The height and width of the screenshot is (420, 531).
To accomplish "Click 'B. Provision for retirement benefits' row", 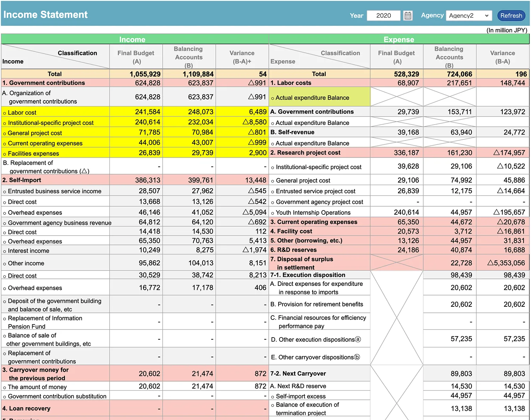I will pos(399,304).
